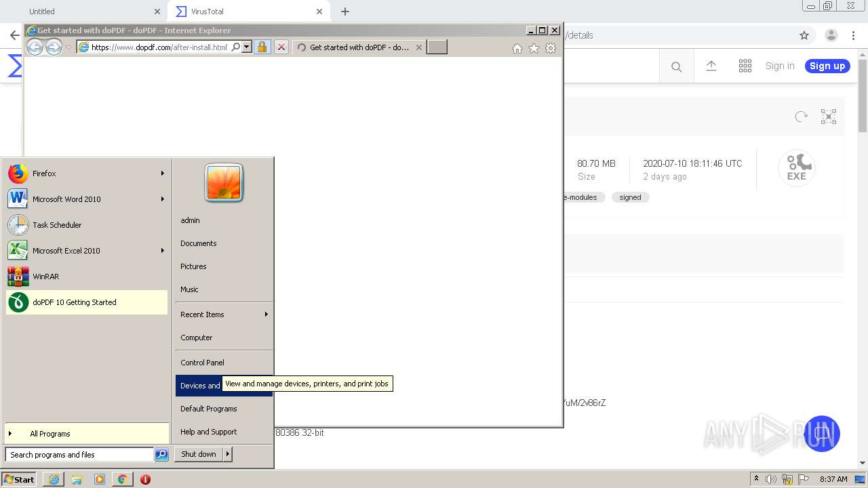Bookmark this page in Chrome
This screenshot has height=488, width=868.
(x=804, y=35)
